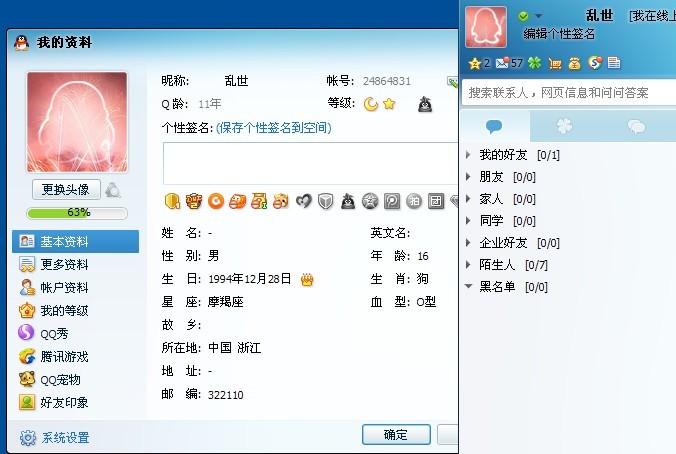
Task: Open the Soso icon with red dot
Action: click(595, 63)
